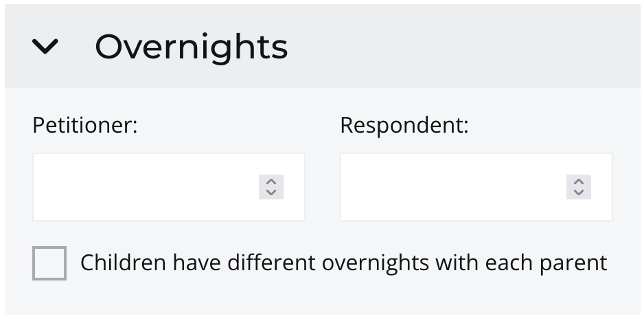Click the Petitioner spinner control icon

271,187
